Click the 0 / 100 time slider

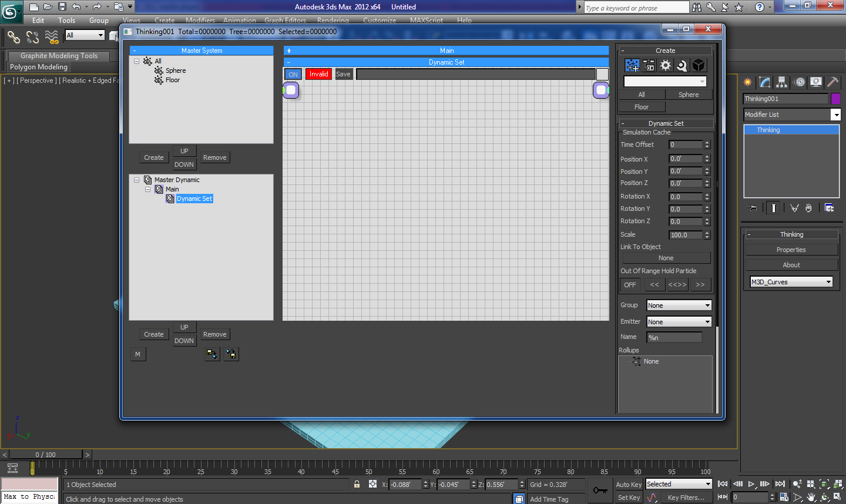[x=46, y=455]
